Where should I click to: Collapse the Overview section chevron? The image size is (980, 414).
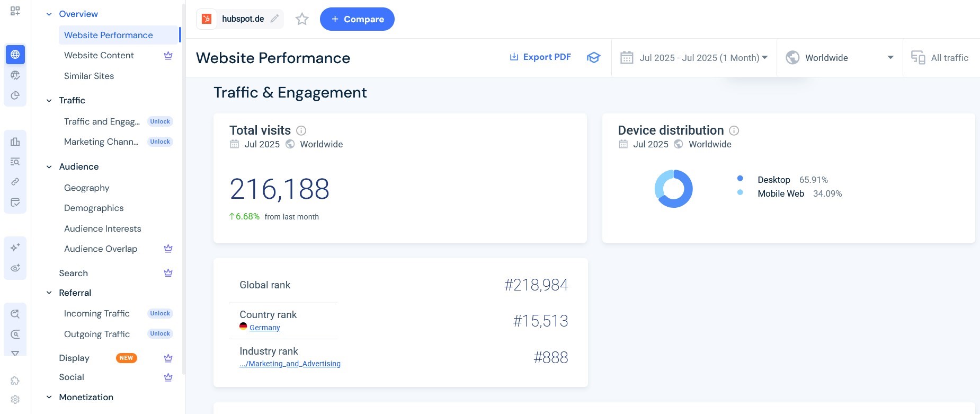(x=49, y=14)
